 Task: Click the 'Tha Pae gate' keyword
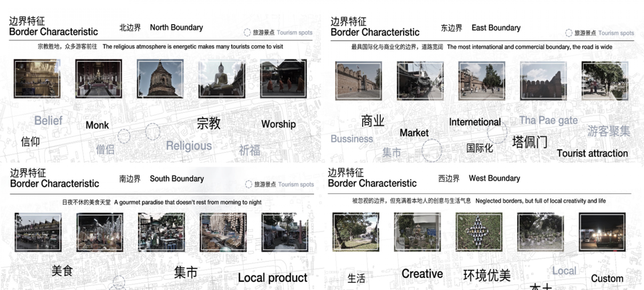548,120
